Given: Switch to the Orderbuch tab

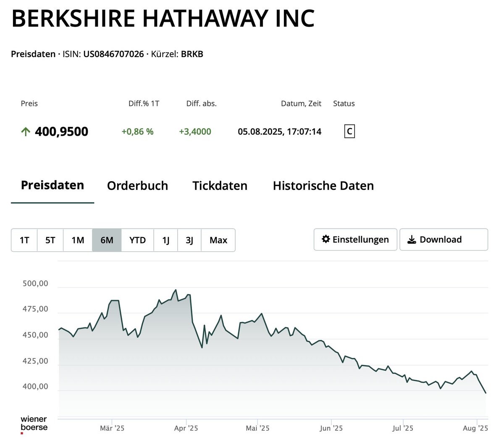Looking at the screenshot, I should coord(137,186).
